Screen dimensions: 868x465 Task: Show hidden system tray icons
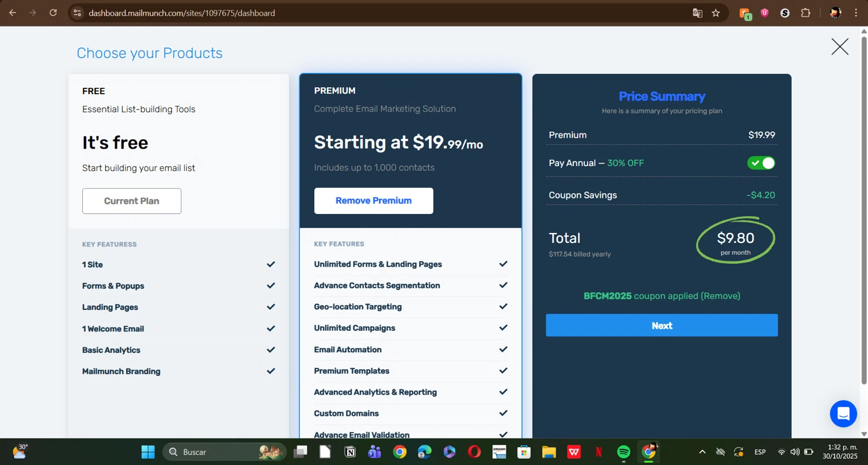(702, 452)
